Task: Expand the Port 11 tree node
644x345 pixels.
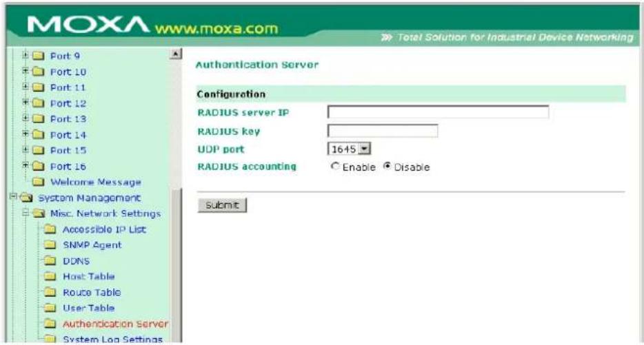Action: tap(26, 87)
